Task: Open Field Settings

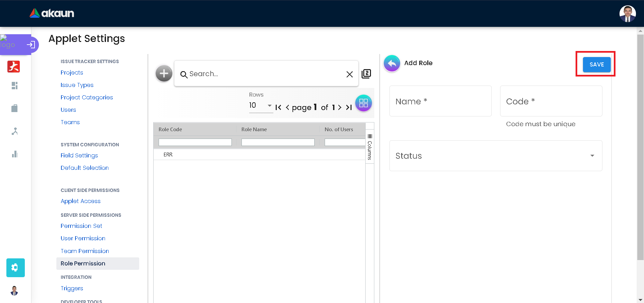Action: (79, 155)
